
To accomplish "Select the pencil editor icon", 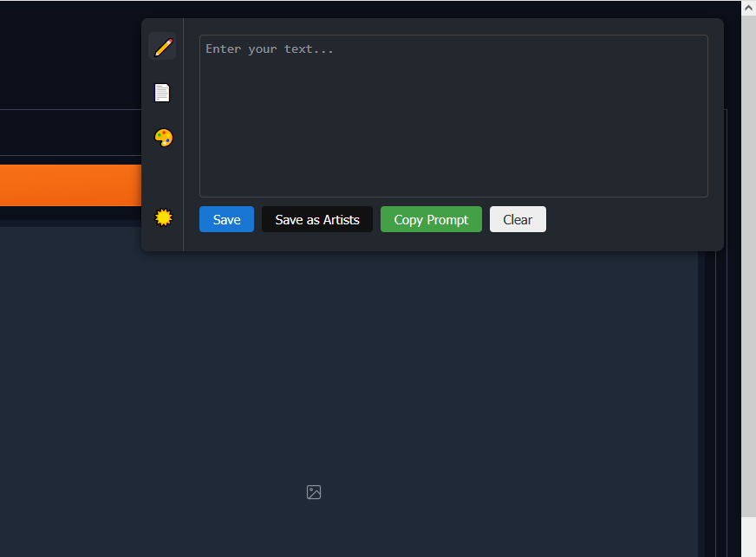I will pyautogui.click(x=162, y=48).
